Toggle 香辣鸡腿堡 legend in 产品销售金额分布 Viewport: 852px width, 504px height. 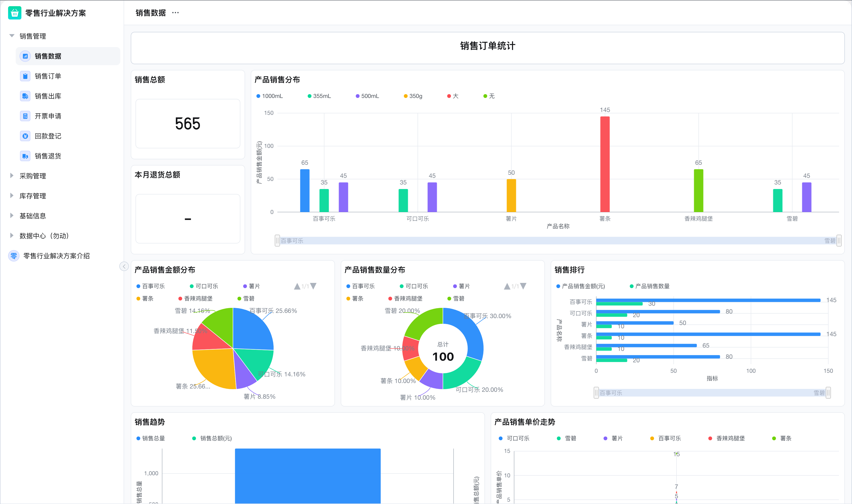[196, 299]
